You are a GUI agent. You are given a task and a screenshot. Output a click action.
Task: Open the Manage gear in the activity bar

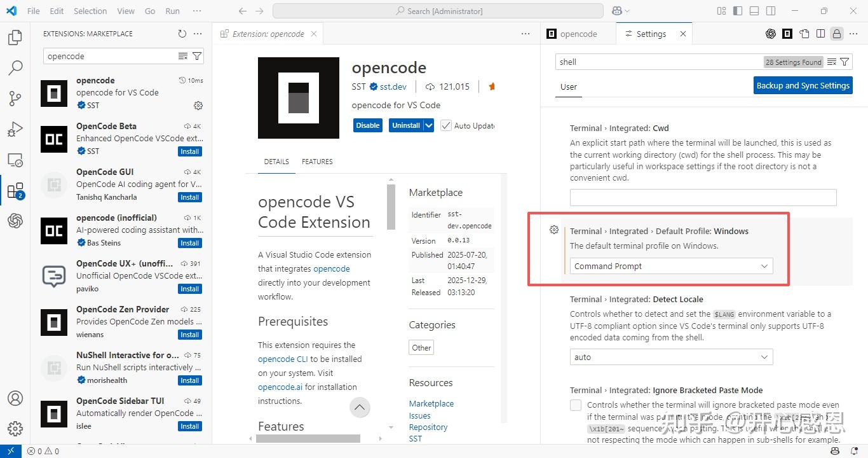point(15,429)
